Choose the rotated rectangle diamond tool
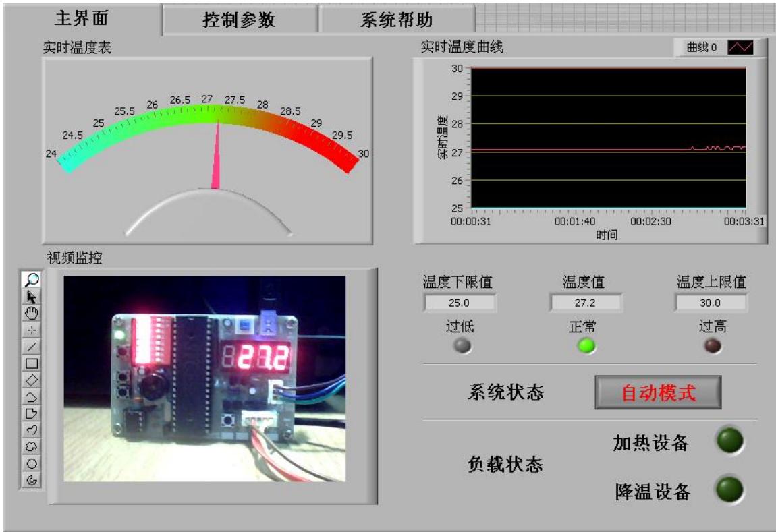This screenshot has width=776, height=532. pos(32,380)
